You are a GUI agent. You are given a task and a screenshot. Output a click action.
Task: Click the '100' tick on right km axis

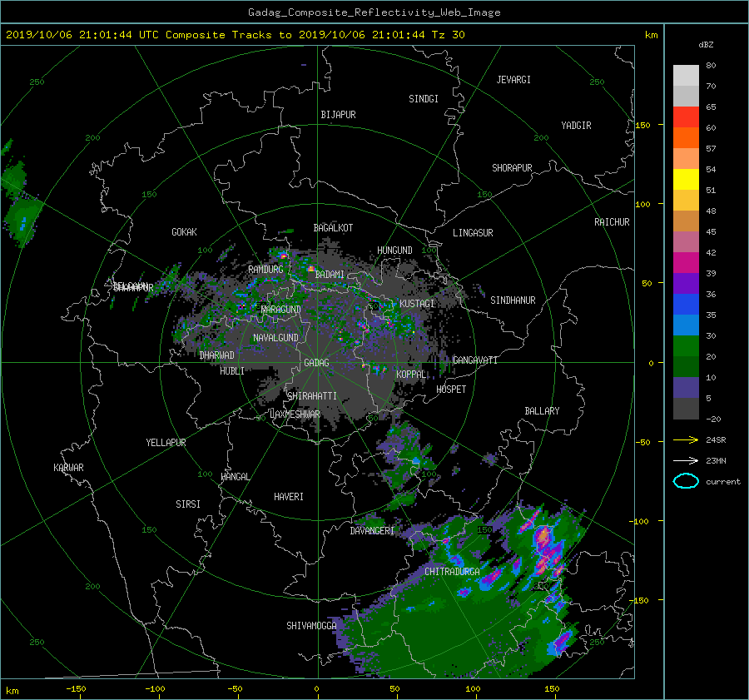click(643, 204)
